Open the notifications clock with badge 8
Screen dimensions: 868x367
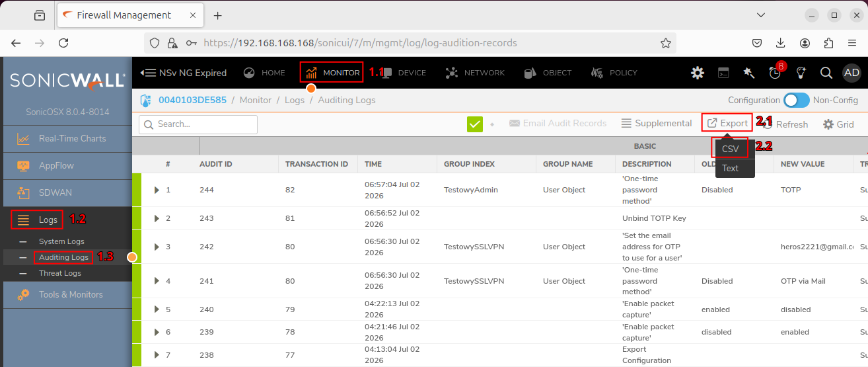click(776, 72)
